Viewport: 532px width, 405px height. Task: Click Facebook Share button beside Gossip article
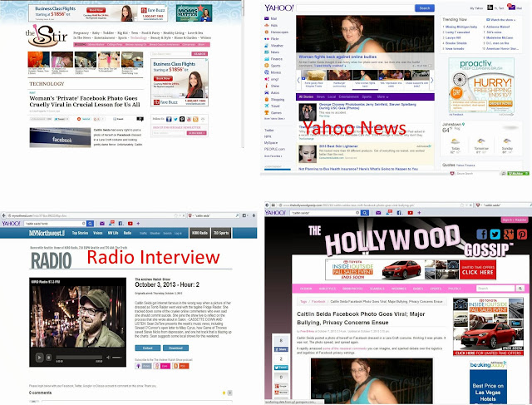pyautogui.click(x=281, y=349)
